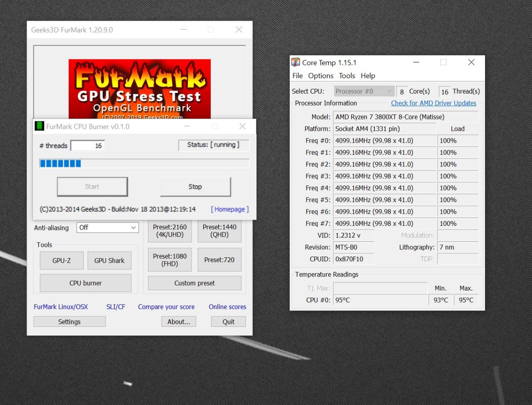Open FurMark Settings

[69, 322]
